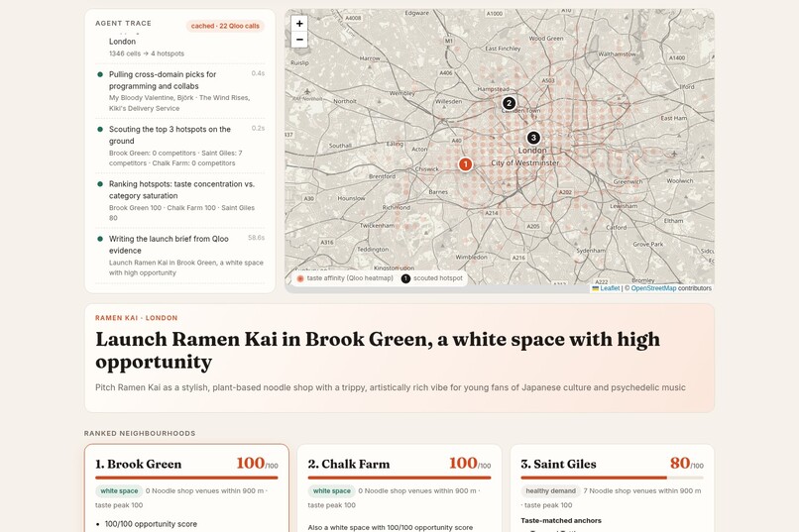Click green status dot beside Pulling cross-domain picks

[x=100, y=74]
